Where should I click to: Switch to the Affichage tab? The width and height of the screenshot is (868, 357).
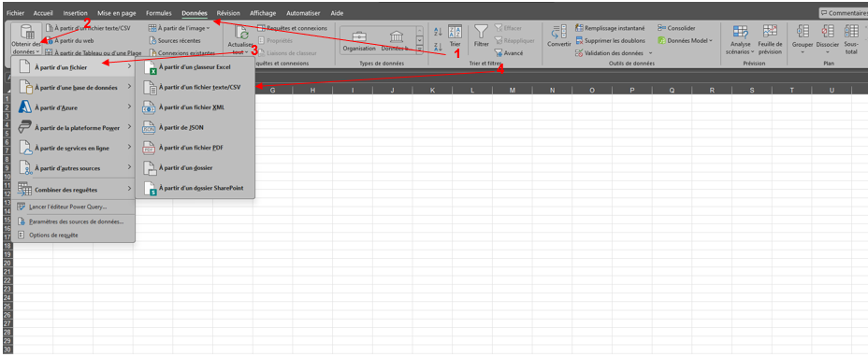[263, 13]
